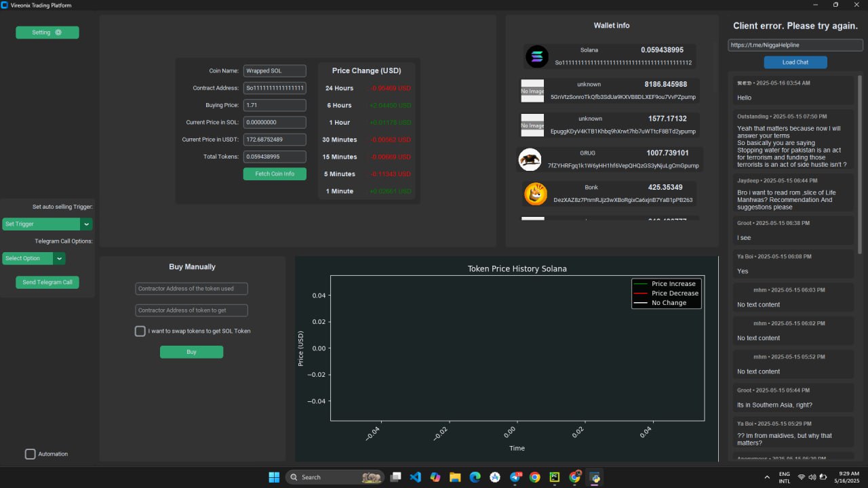This screenshot has width=868, height=488.
Task: Show hidden system tray icons
Action: click(767, 477)
